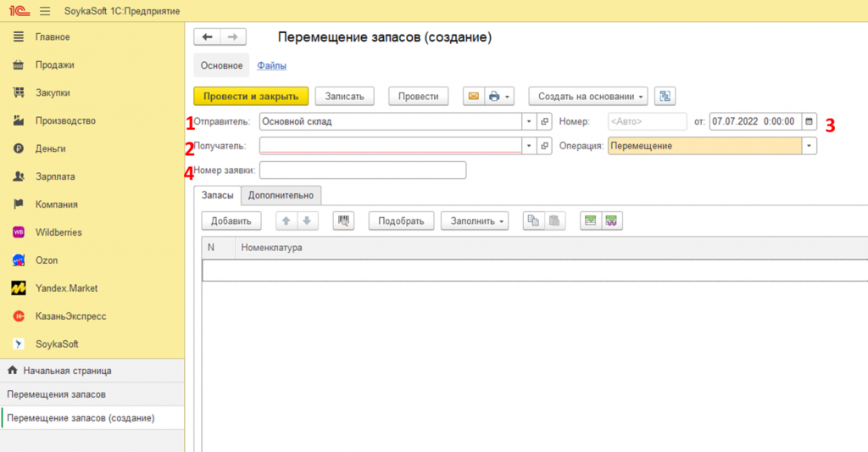Click the Номер заявки input field
The height and width of the screenshot is (452, 868).
coord(363,170)
